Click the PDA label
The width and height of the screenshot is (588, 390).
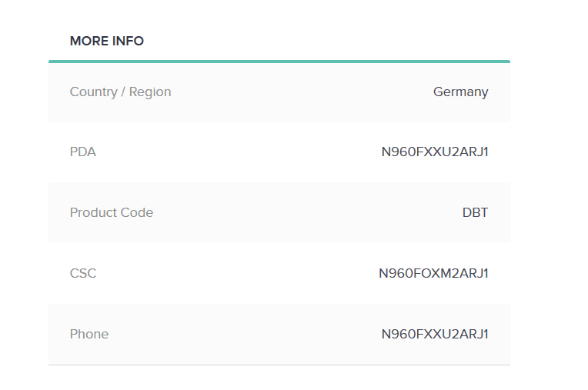[x=83, y=152]
